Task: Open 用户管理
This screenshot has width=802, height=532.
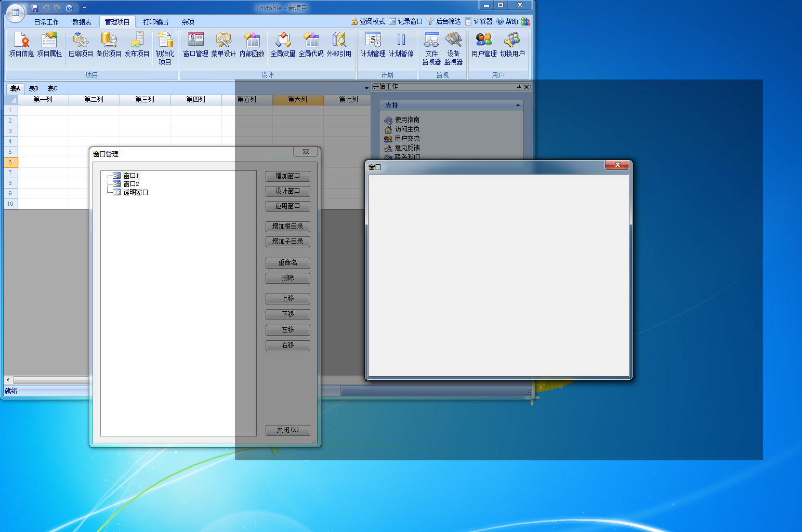Action: (484, 45)
